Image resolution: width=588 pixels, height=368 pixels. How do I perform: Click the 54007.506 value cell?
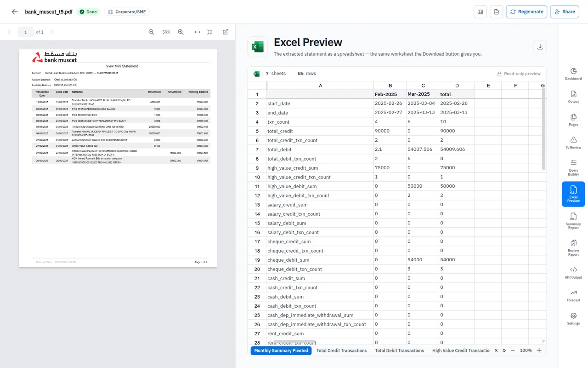[x=423, y=149]
